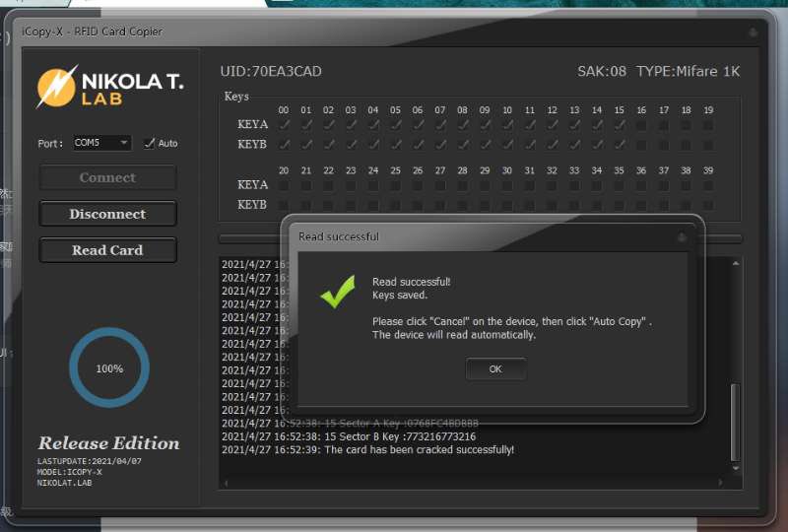Click the LASTUPDATE:2021/04/07 text
The height and width of the screenshot is (532, 788).
pos(90,461)
